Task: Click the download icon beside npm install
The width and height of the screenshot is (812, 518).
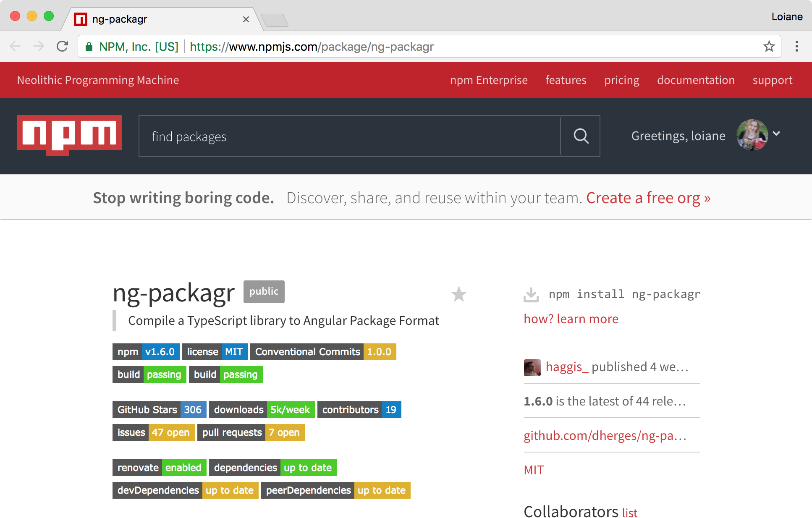Action: [x=531, y=295]
